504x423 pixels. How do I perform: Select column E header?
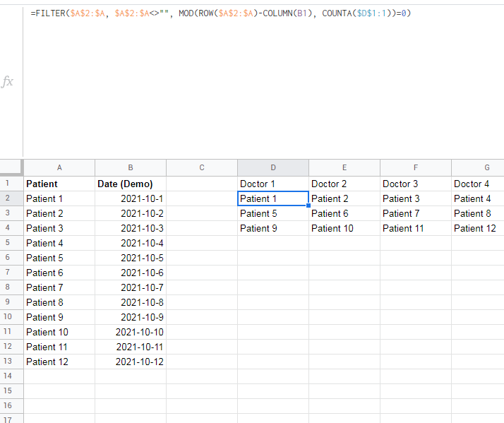click(x=344, y=167)
